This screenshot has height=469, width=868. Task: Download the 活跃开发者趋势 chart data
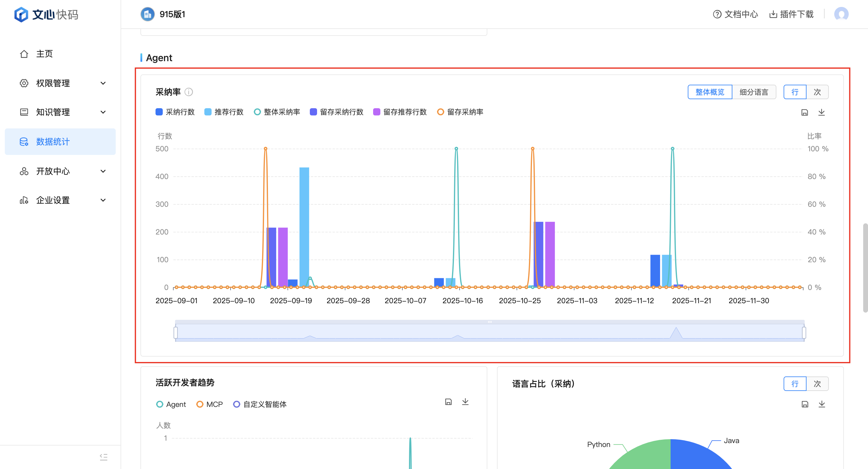click(x=465, y=401)
